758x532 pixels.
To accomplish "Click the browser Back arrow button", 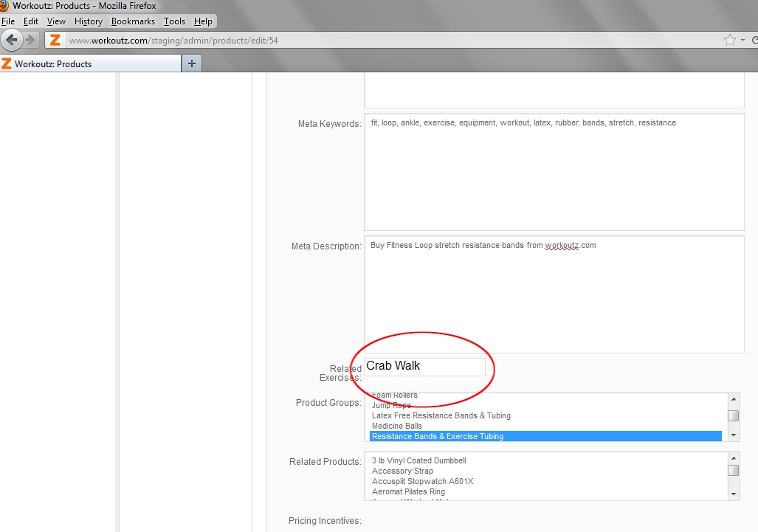I will tap(11, 40).
